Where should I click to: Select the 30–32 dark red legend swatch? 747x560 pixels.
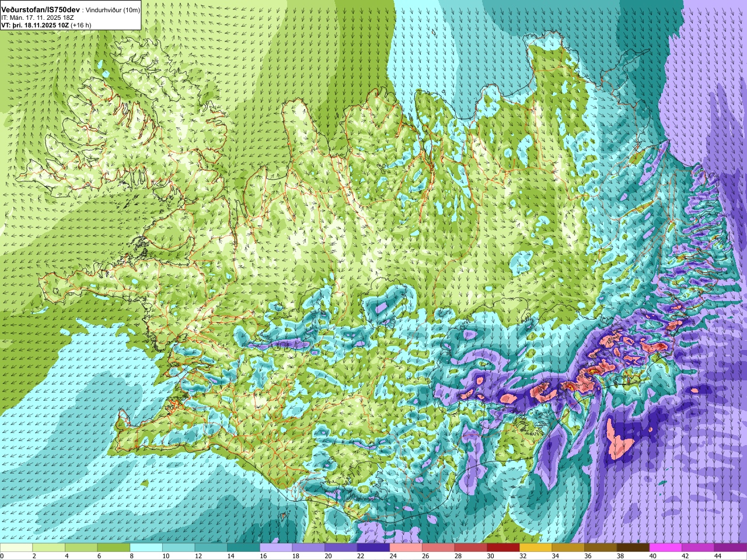coord(504,547)
